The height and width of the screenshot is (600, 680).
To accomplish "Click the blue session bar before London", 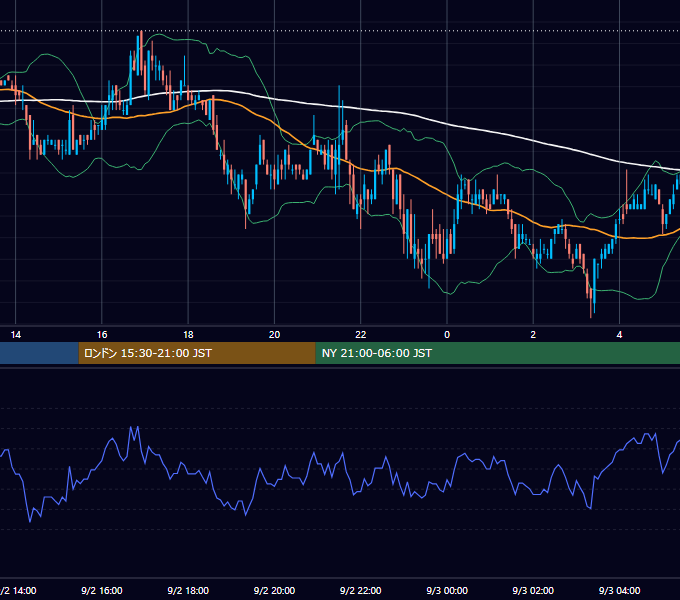I will (x=39, y=353).
